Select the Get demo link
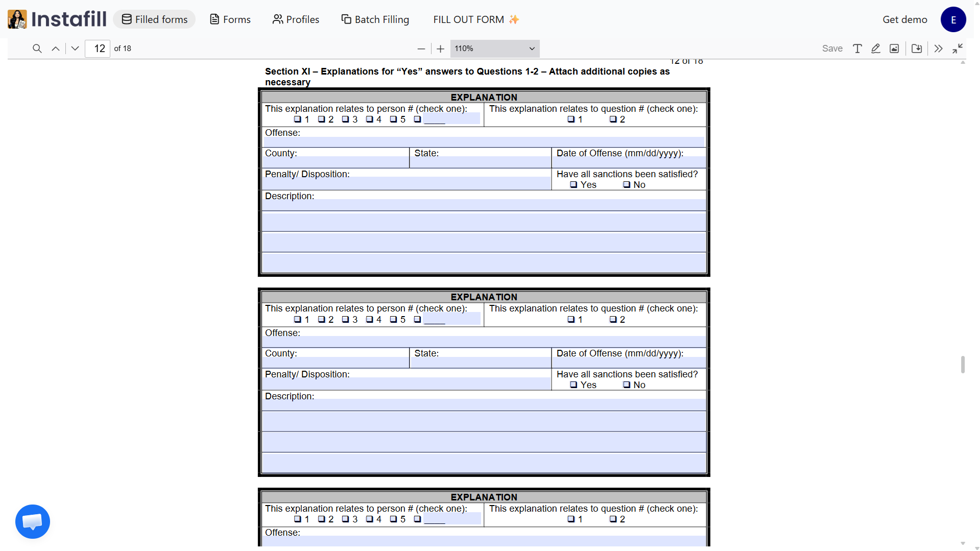This screenshot has width=980, height=551. tap(904, 19)
